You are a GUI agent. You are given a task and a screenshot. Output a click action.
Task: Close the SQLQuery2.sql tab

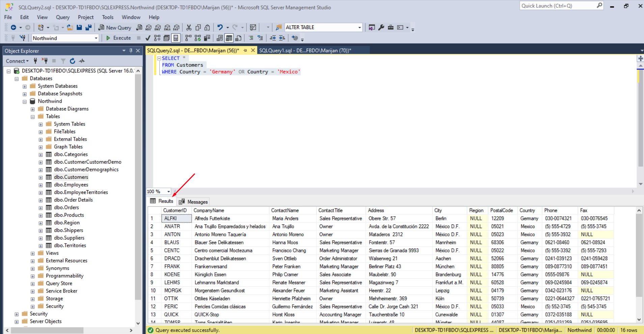pyautogui.click(x=253, y=50)
